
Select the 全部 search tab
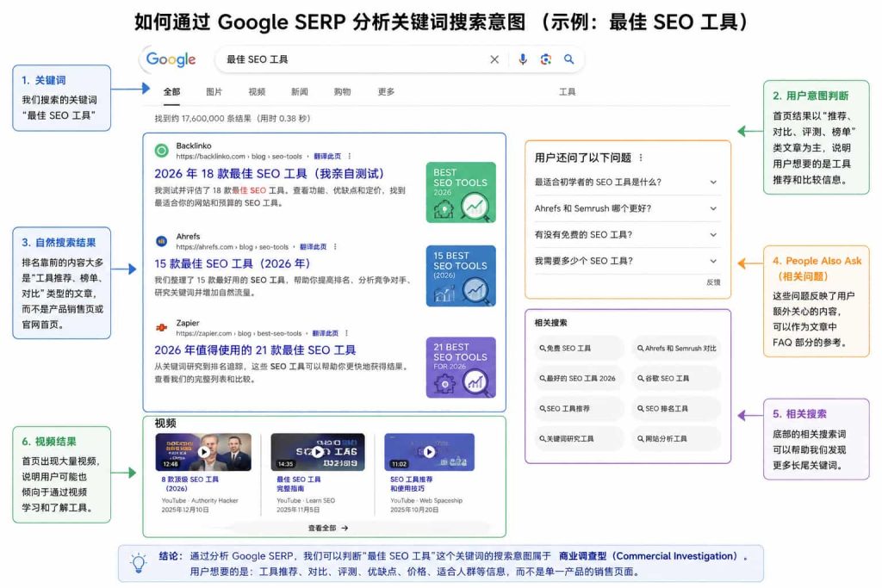pyautogui.click(x=171, y=91)
